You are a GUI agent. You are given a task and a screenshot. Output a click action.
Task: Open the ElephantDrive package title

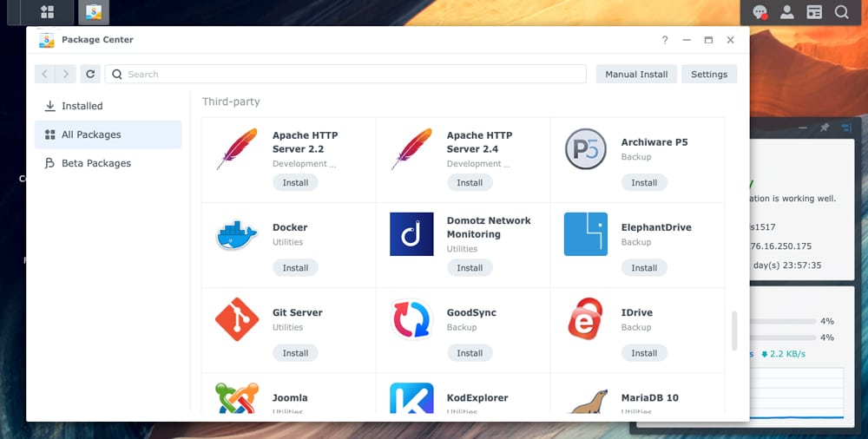656,227
